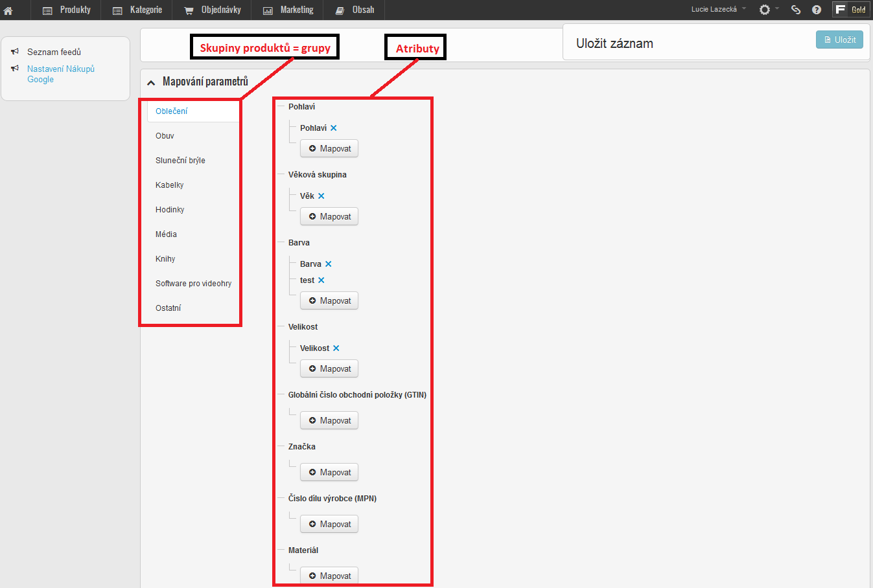This screenshot has height=588, width=873.
Task: Go to the home icon
Action: 8,10
